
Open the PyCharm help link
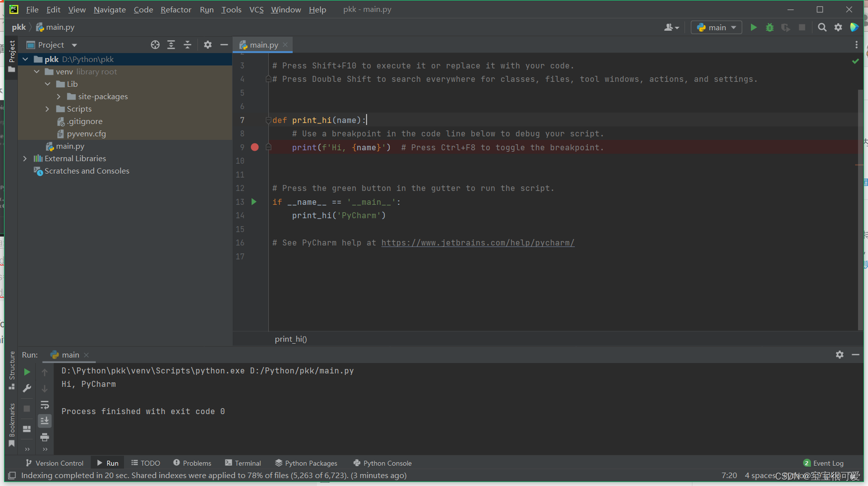[477, 243]
